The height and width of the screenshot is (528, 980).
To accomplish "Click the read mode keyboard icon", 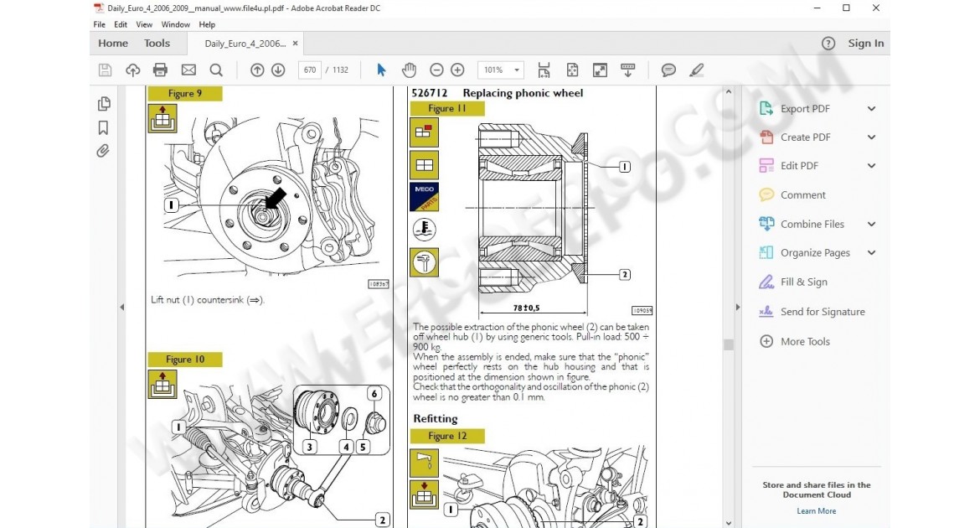I will (628, 70).
